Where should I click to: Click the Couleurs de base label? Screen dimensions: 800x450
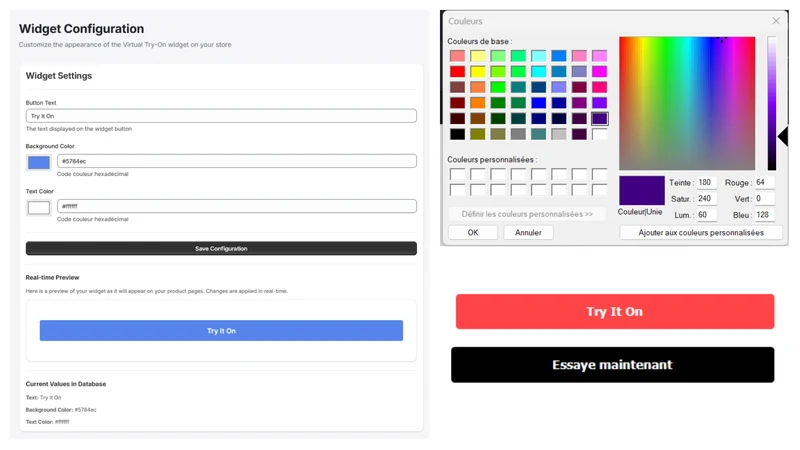pos(480,41)
